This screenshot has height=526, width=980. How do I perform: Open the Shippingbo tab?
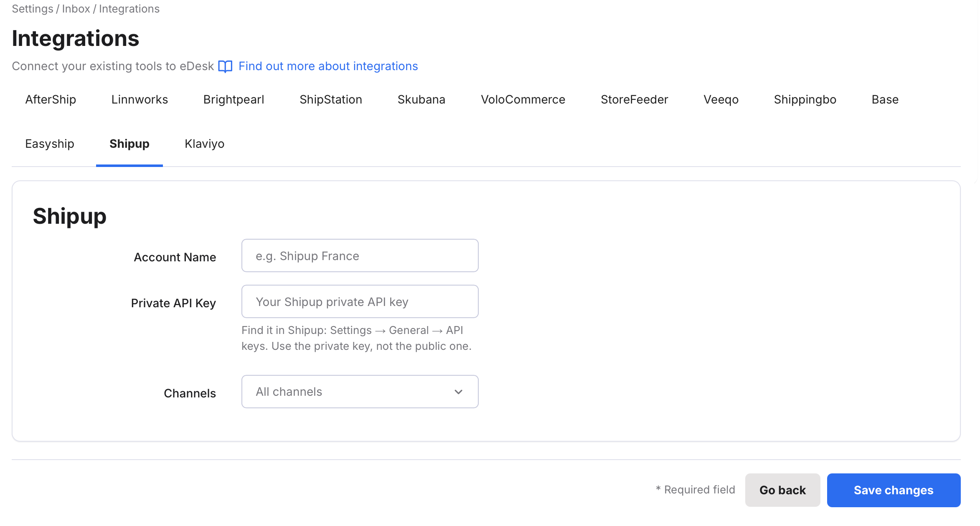coord(805,100)
